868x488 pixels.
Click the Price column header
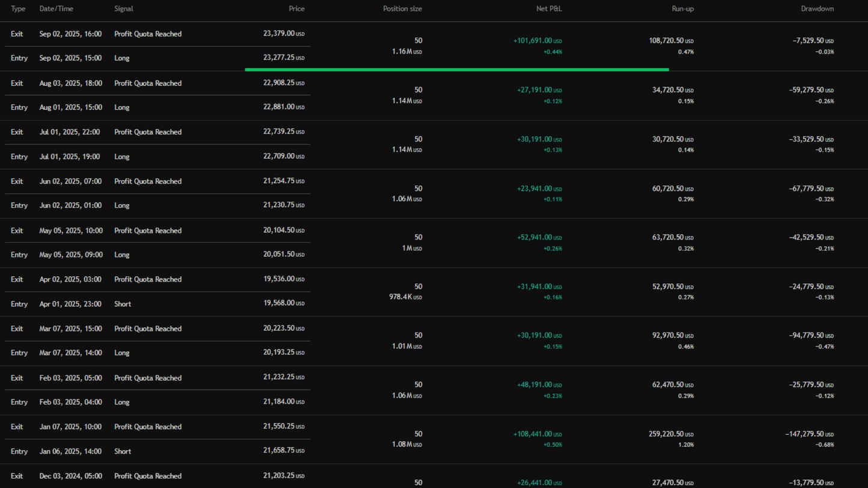pos(296,9)
